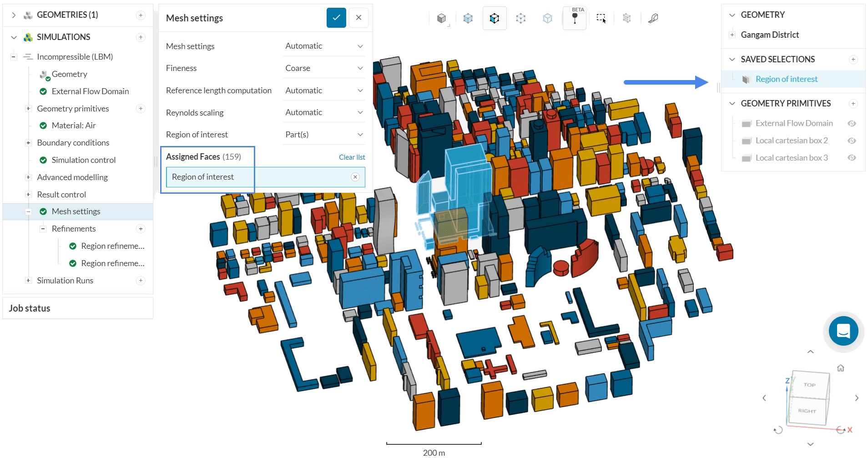
Task: Click the TOP face of orientation cube
Action: pos(809,385)
